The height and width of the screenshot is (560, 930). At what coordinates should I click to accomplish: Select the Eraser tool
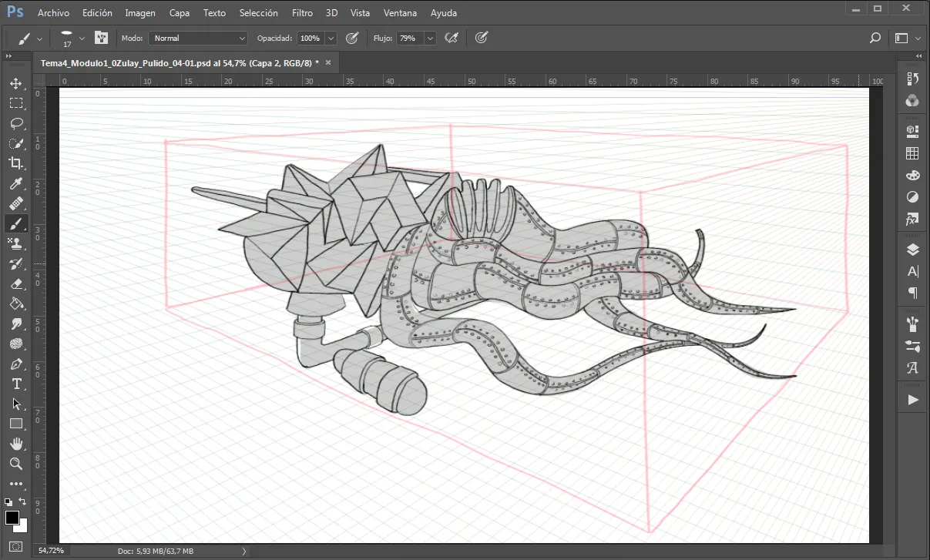(x=16, y=283)
